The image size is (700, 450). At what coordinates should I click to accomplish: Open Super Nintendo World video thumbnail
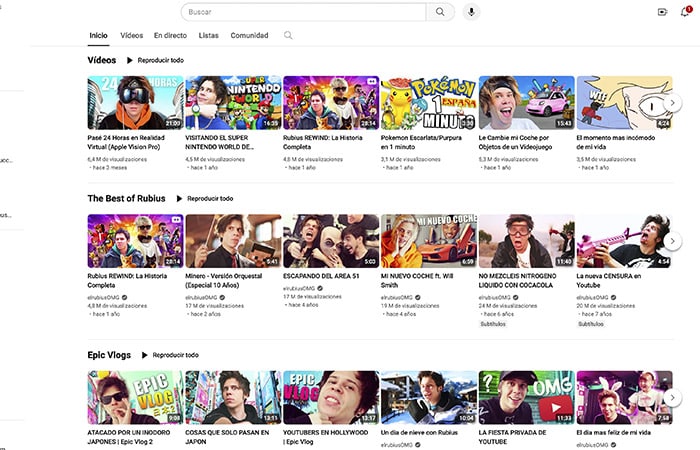[x=233, y=103]
